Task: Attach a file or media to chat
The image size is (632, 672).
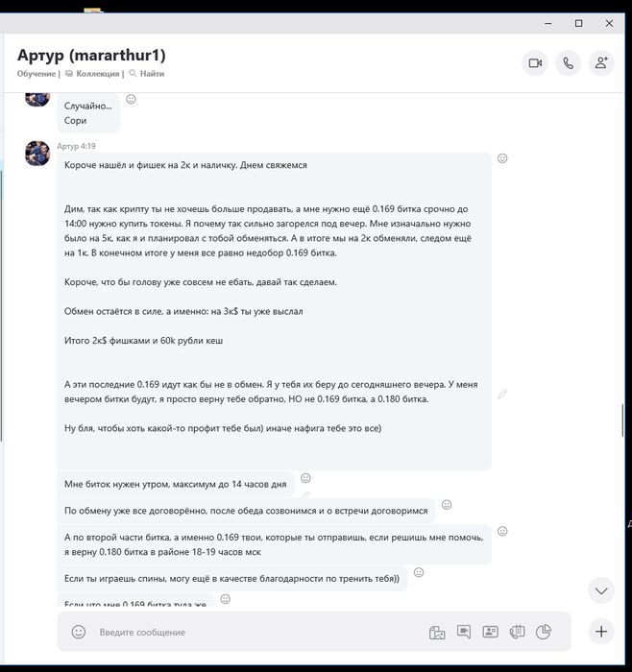Action: (x=437, y=632)
